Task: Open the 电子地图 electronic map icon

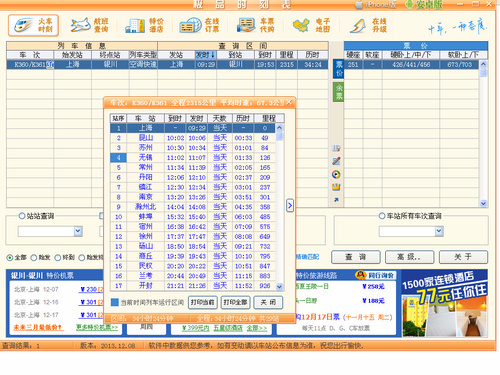Action: [311, 25]
